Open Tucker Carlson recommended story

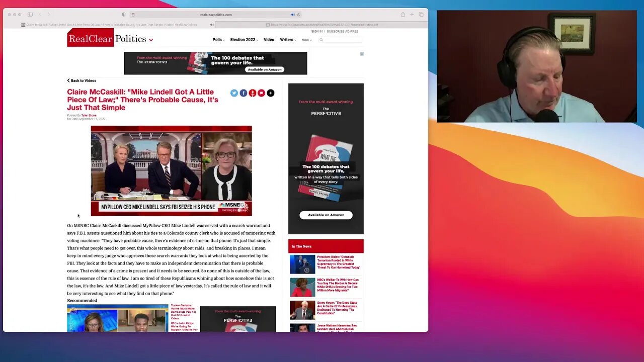[x=184, y=312]
